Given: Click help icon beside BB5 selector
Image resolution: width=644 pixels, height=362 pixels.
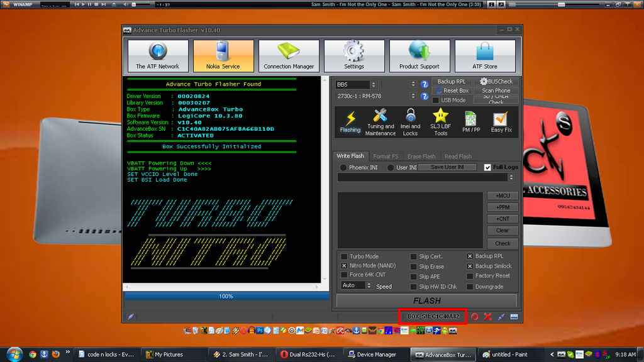Looking at the screenshot, I should coord(425,85).
